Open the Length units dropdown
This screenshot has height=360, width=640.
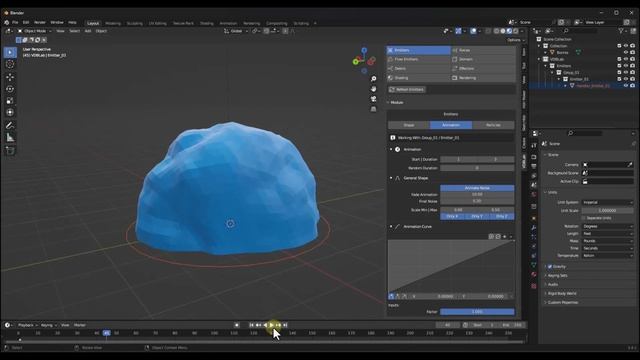pos(607,233)
